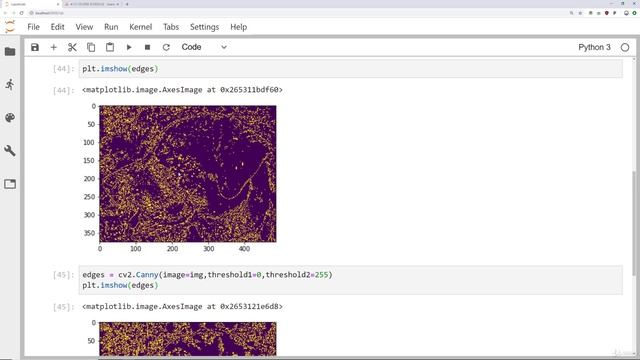640x360 pixels.
Task: Open the cell type Code dropdown
Action: pyautogui.click(x=204, y=47)
